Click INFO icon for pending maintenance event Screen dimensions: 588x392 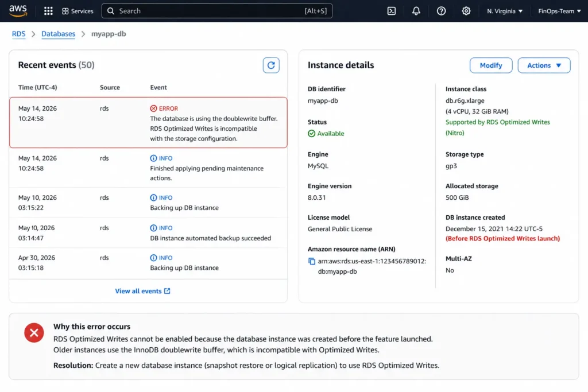[x=153, y=158]
